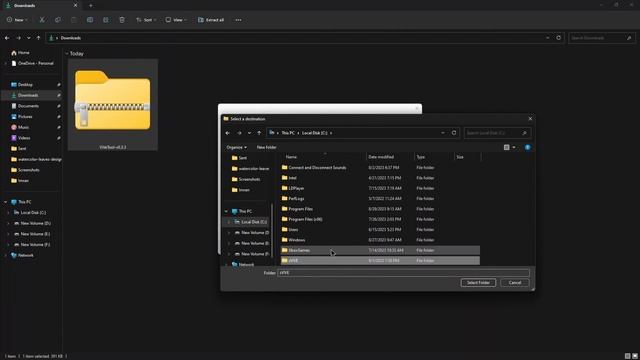
Task: Open the New dropdown in Downloads toolbar
Action: pos(18,20)
